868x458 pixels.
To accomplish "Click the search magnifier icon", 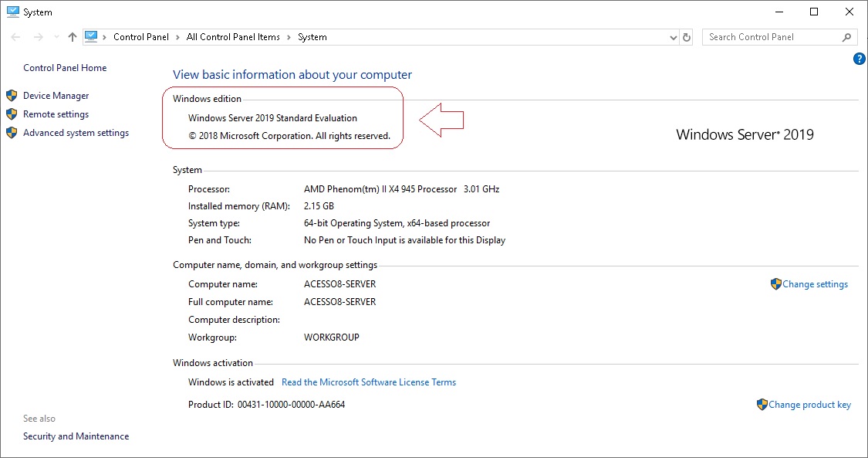I will 847,36.
